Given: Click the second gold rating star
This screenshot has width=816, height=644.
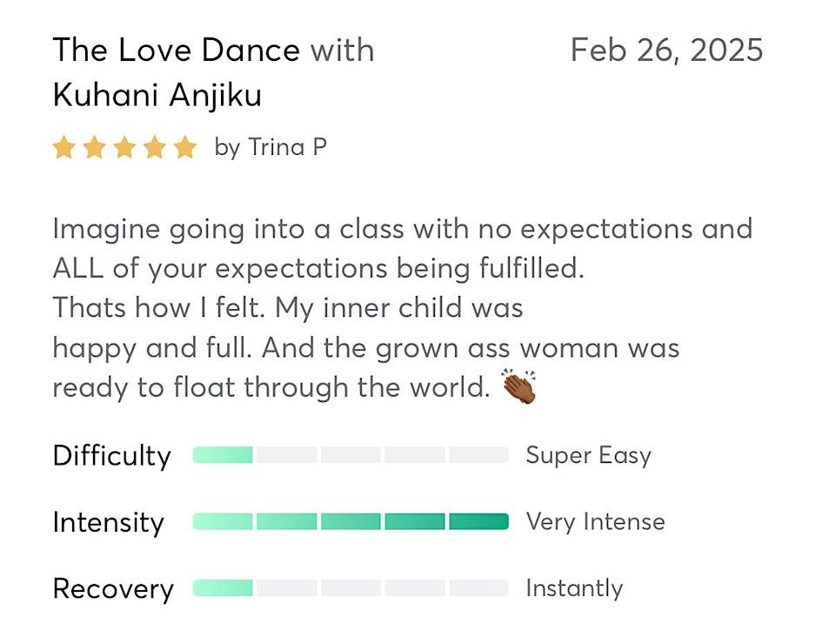Looking at the screenshot, I should 94,148.
